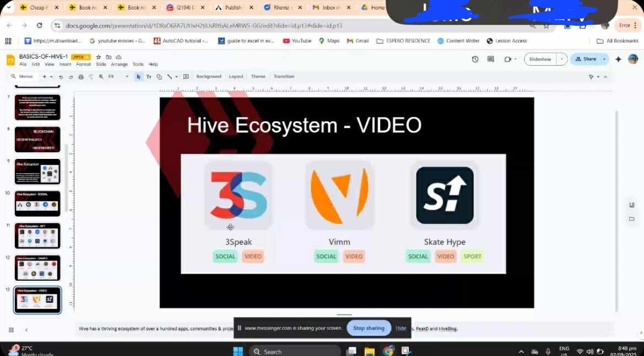Activate the Paint format tool
The height and width of the screenshot is (356, 644).
[x=91, y=77]
